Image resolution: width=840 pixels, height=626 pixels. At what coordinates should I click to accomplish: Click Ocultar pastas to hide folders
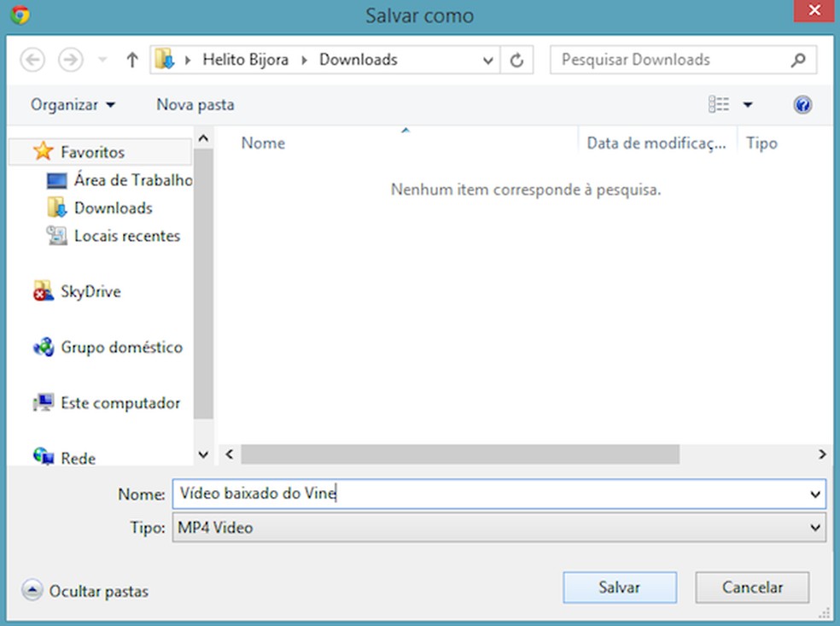85,591
